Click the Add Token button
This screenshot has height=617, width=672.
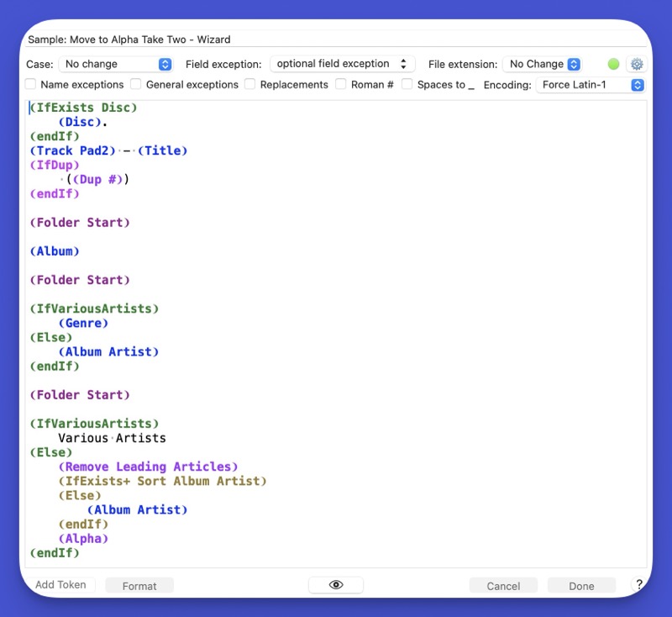[60, 585]
